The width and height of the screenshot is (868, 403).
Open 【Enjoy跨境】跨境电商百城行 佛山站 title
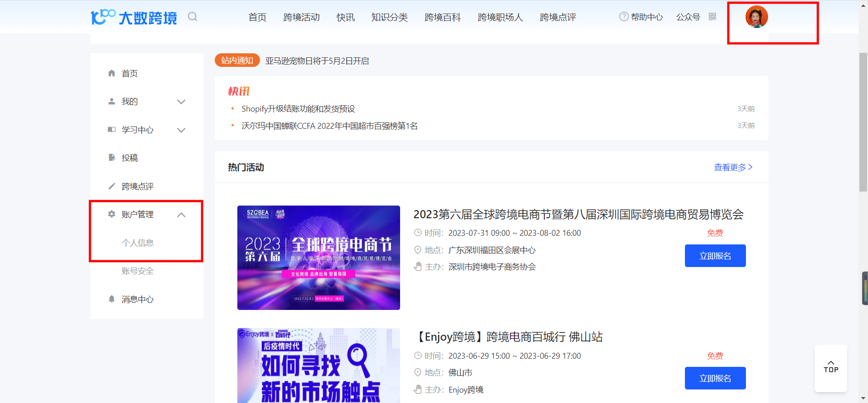(508, 337)
